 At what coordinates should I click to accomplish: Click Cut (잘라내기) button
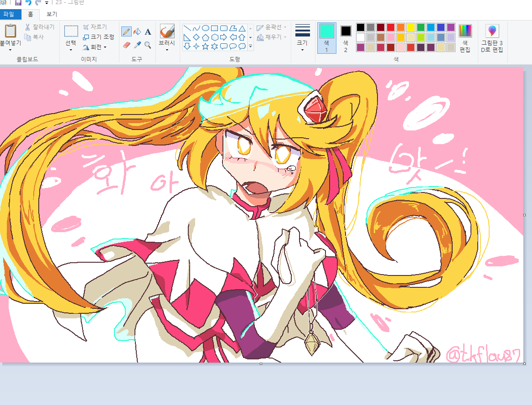click(x=39, y=27)
